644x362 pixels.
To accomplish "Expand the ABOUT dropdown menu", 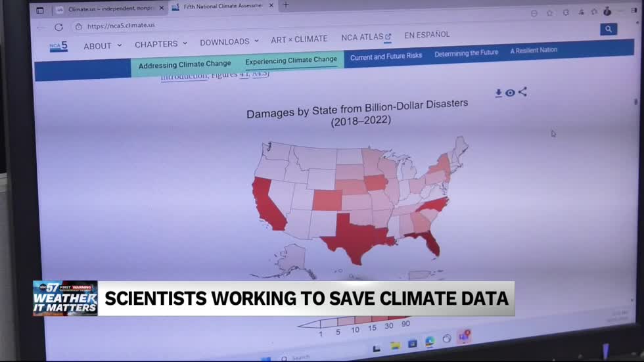I will (x=102, y=46).
